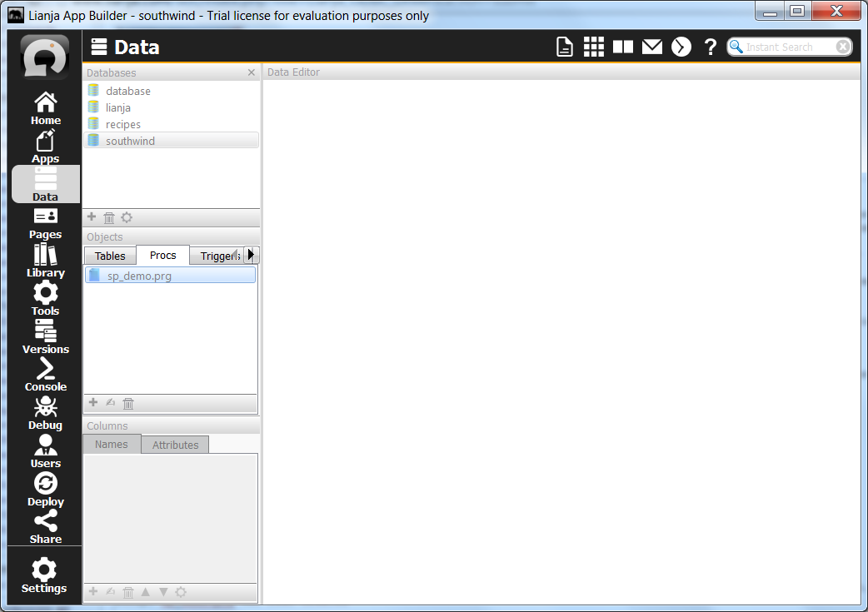Open the Deploy workspace
This screenshot has height=612, width=868.
pos(45,489)
